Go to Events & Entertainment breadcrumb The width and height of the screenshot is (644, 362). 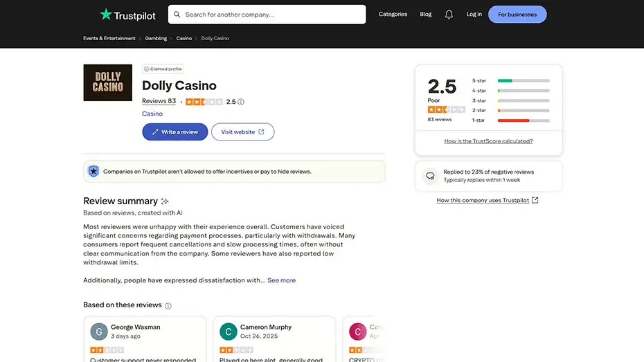109,38
